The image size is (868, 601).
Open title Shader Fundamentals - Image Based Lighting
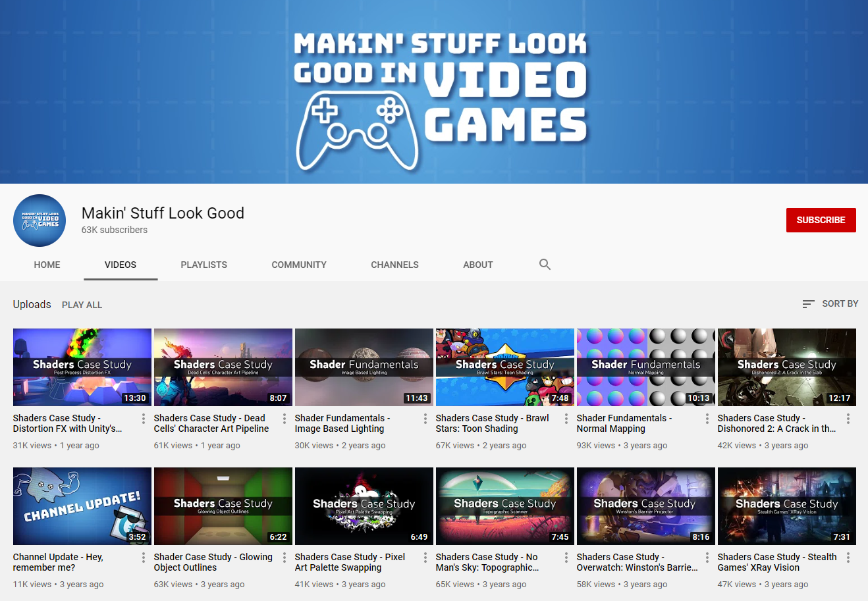[342, 423]
